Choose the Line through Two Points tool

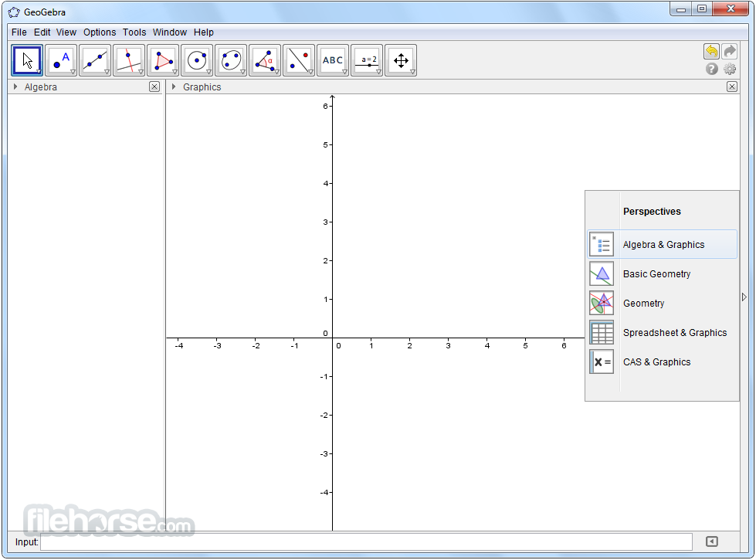click(x=95, y=60)
